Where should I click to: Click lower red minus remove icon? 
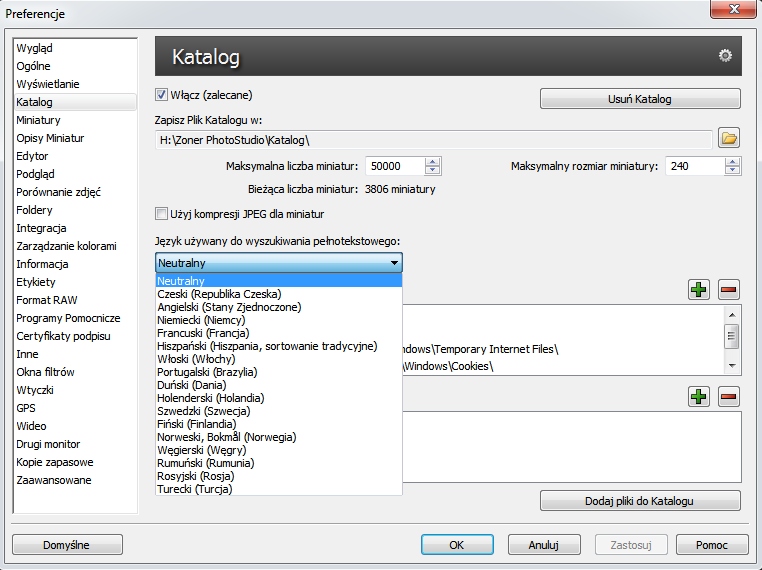(x=728, y=397)
